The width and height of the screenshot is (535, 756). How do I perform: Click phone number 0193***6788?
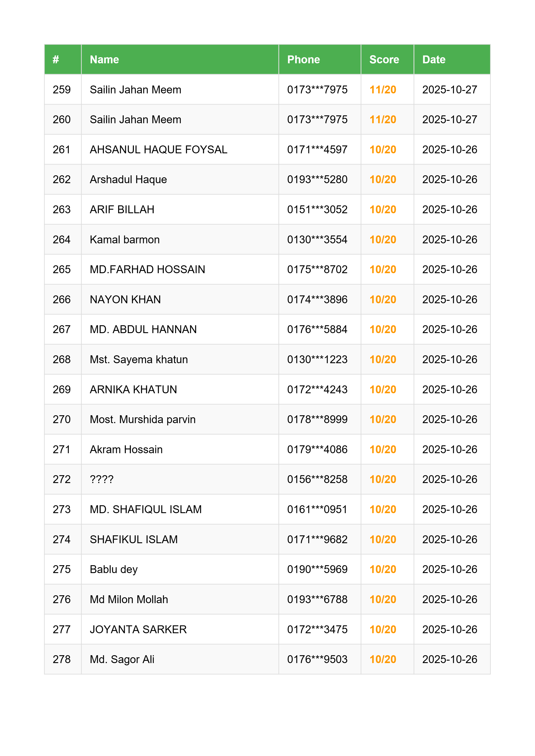pyautogui.click(x=317, y=599)
